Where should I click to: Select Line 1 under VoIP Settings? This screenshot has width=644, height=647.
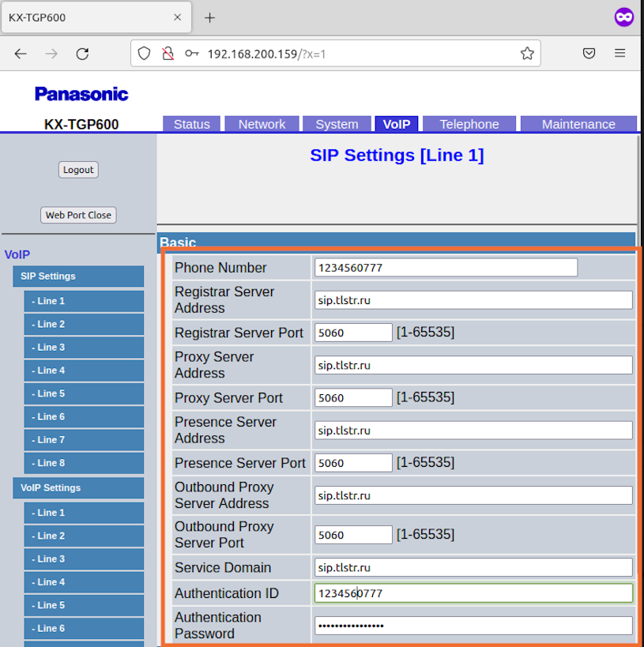coord(84,513)
